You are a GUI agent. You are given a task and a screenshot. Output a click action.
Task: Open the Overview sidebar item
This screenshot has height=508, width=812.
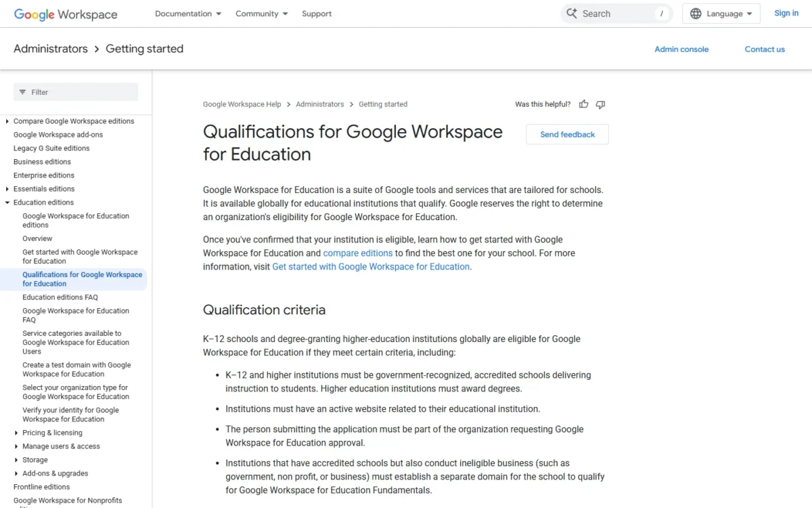click(x=37, y=238)
